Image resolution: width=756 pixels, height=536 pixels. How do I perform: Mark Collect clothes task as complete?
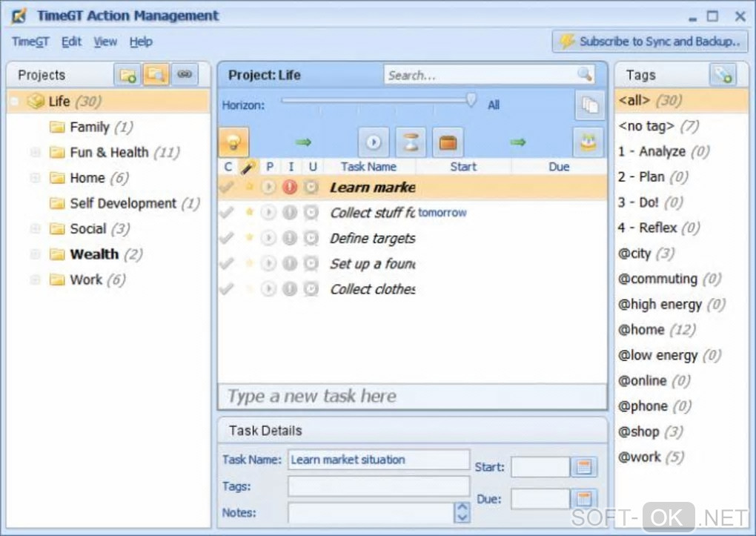(x=227, y=288)
